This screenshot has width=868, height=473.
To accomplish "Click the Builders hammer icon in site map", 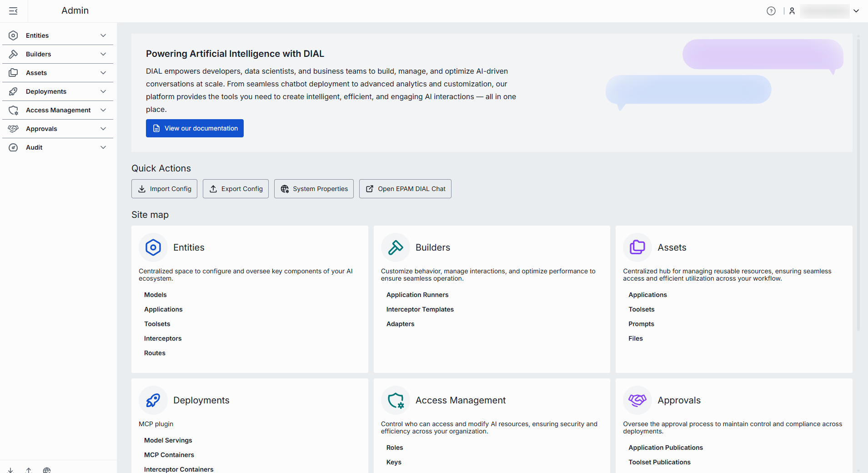I will click(x=396, y=247).
